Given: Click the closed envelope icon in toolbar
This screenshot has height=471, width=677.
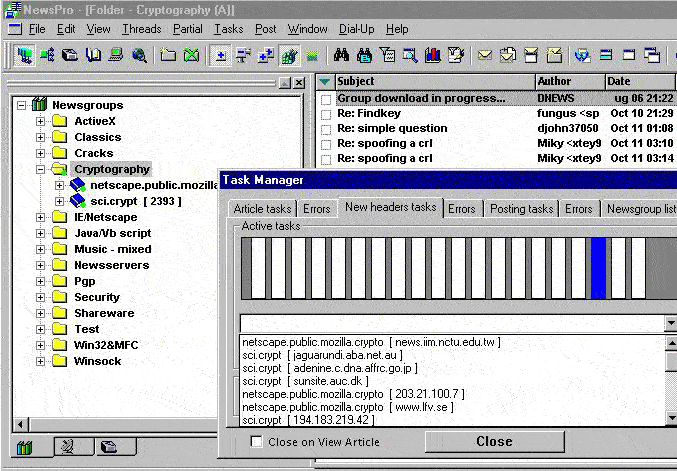Looking at the screenshot, I should pyautogui.click(x=485, y=55).
